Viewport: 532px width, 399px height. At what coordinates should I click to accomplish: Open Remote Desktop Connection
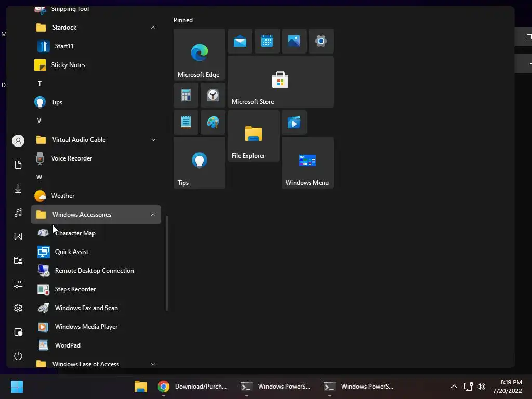pyautogui.click(x=96, y=270)
